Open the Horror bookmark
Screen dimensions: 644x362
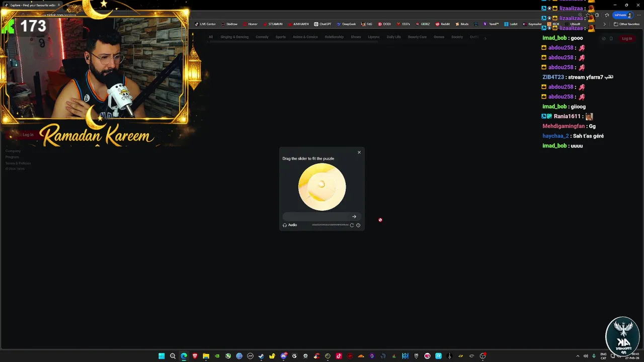click(x=250, y=24)
